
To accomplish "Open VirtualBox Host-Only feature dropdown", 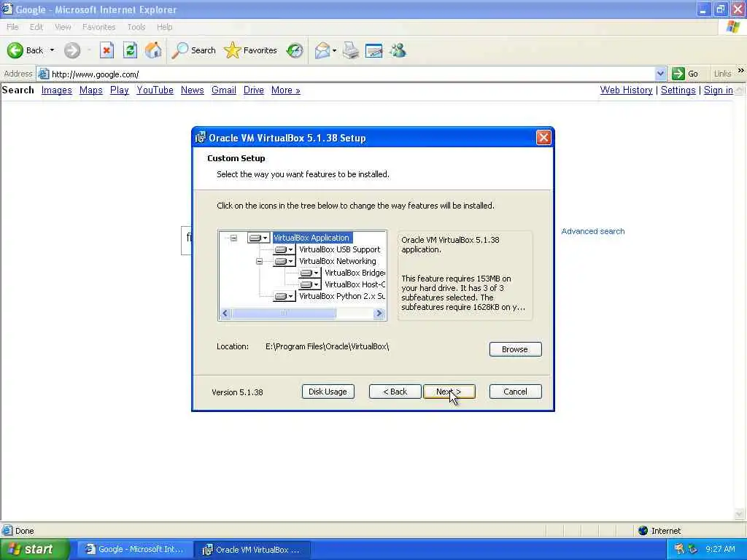I will click(309, 284).
